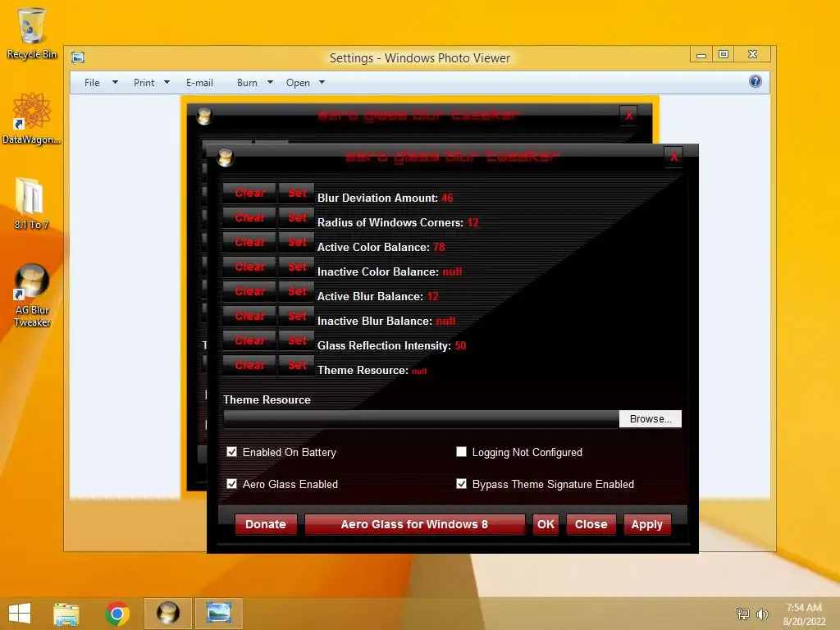Viewport: 840px width, 630px height.
Task: Open the File menu in Photo Viewer
Action: [92, 83]
